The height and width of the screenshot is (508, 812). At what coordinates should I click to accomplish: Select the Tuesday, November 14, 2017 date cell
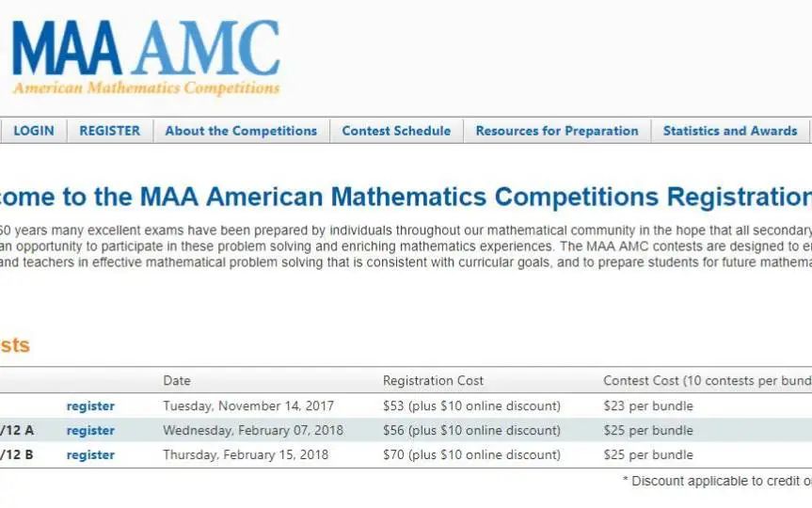point(248,406)
